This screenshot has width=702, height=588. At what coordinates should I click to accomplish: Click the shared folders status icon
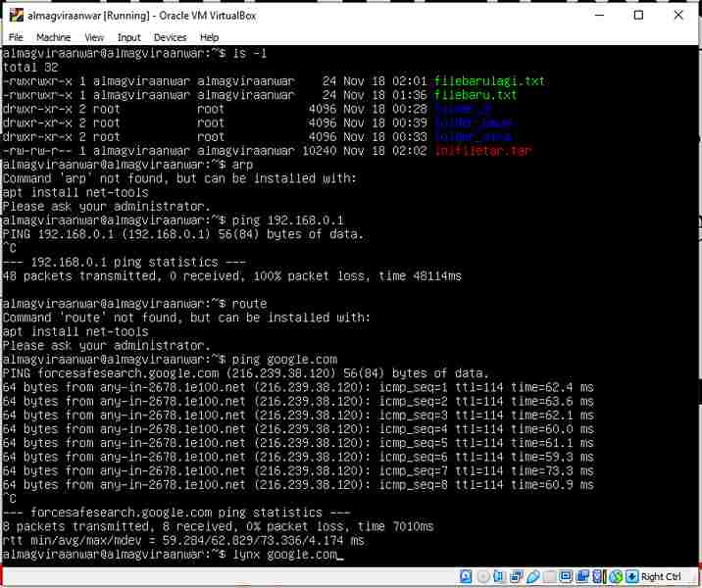(549, 576)
